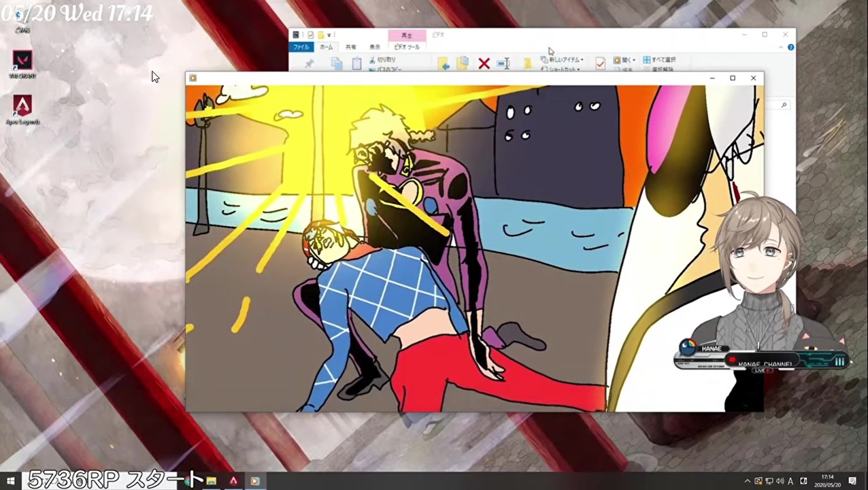
Task: Expand the 新しいアイテム dropdown
Action: coord(562,60)
